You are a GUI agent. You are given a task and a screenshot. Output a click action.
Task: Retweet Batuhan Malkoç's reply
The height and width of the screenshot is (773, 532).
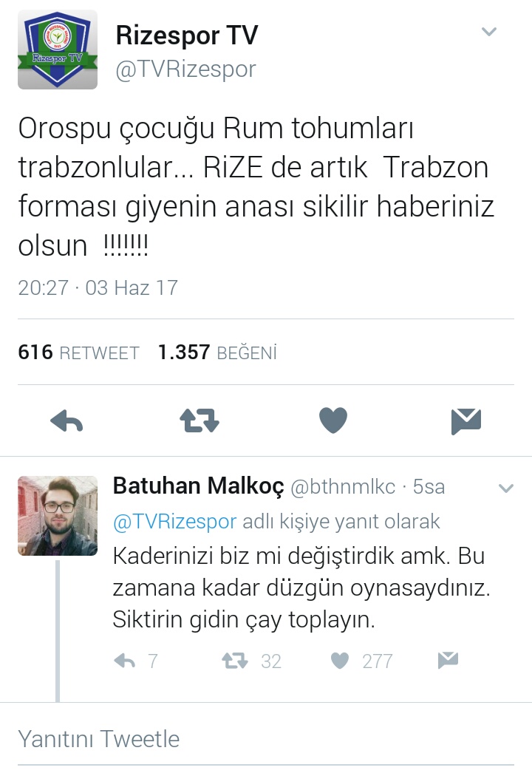[235, 661]
